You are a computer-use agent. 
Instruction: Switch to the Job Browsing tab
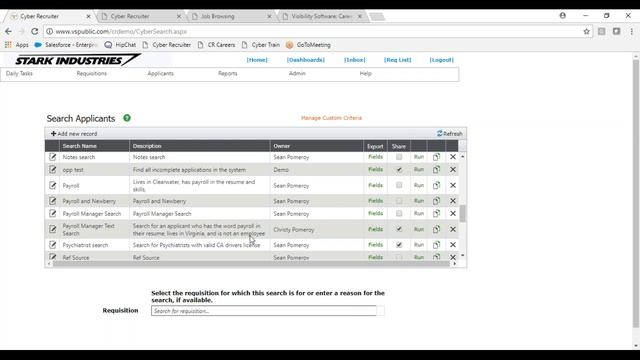click(x=230, y=16)
